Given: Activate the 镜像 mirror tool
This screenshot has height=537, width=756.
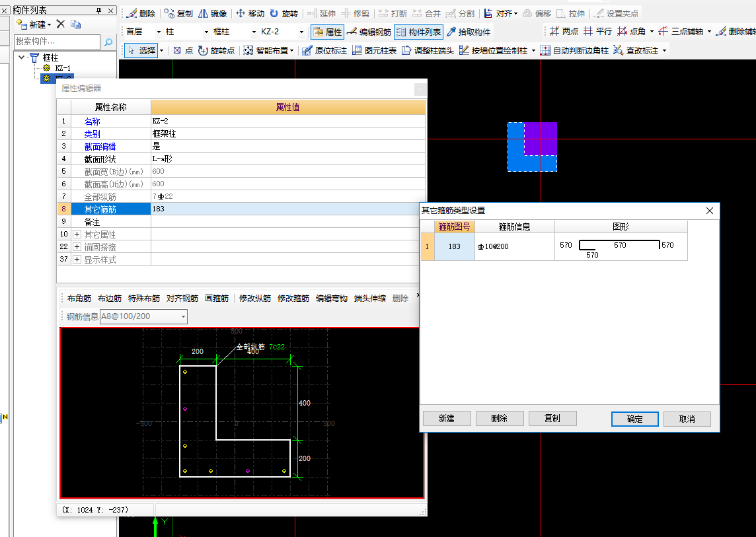Looking at the screenshot, I should [x=213, y=13].
